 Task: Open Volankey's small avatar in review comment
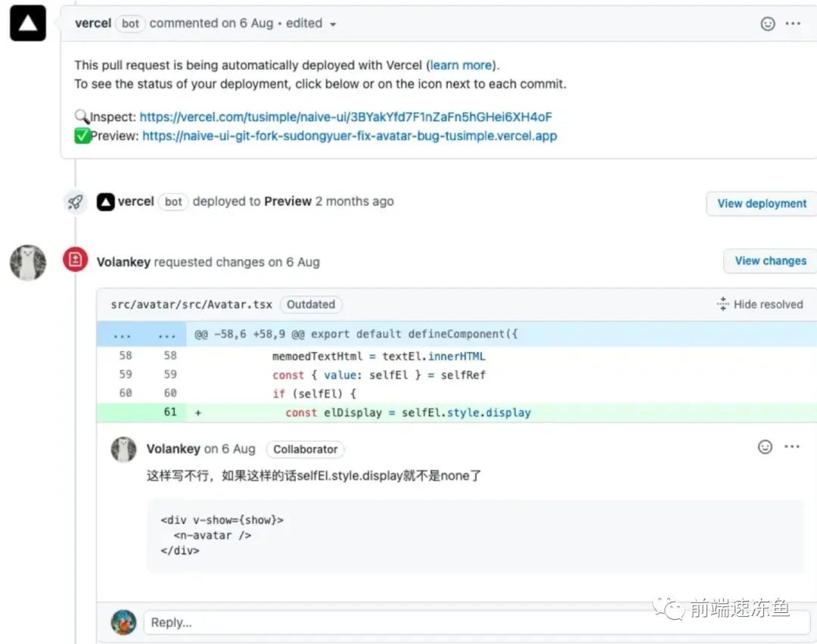[124, 449]
